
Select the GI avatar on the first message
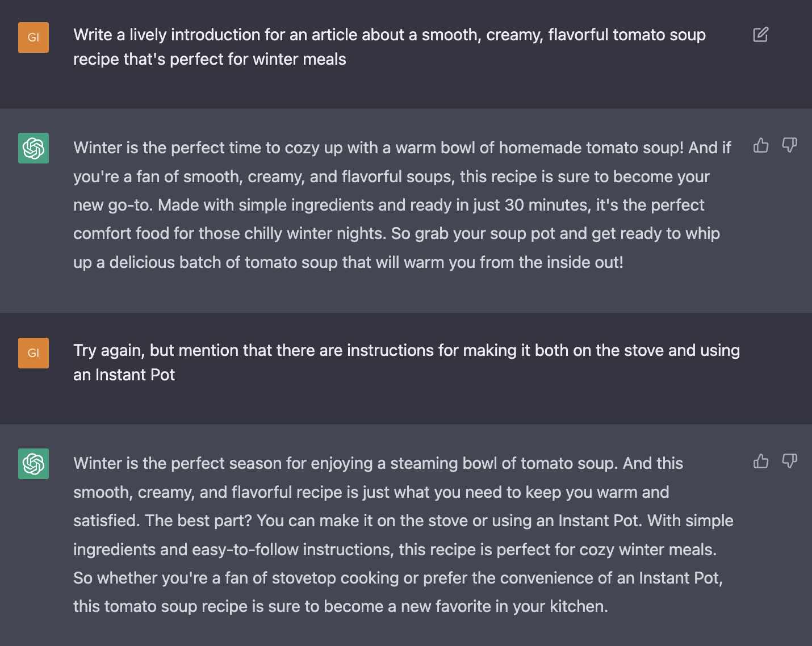click(33, 37)
